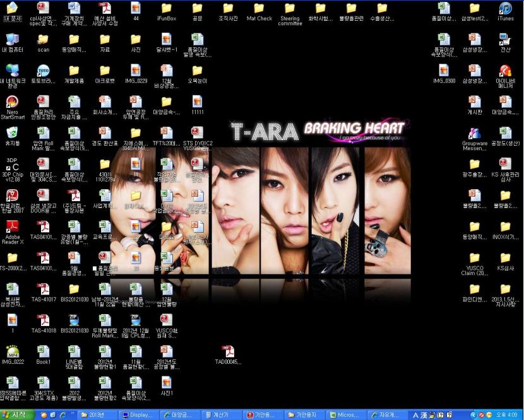The image size is (524, 420).
Task: Select the iFunBox folder
Action: [167, 11]
